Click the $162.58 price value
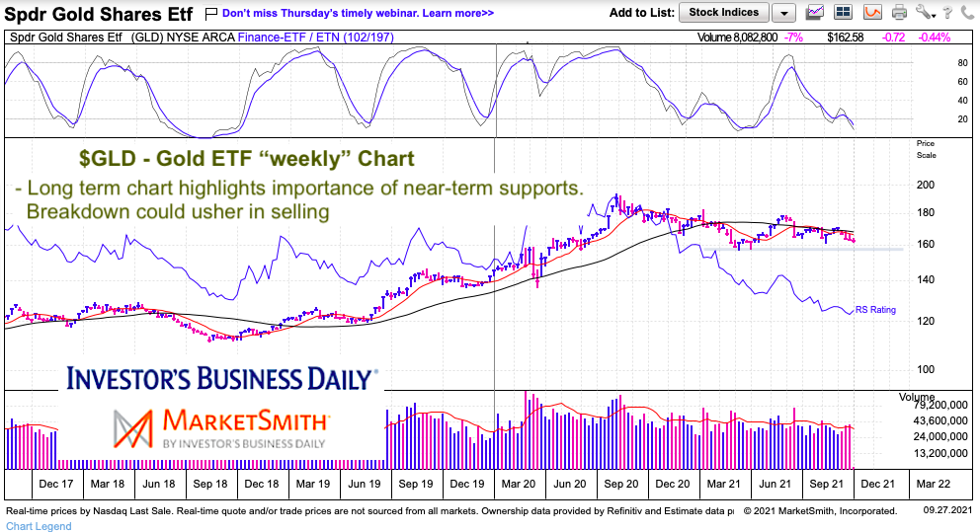The height and width of the screenshot is (532, 980). click(845, 38)
